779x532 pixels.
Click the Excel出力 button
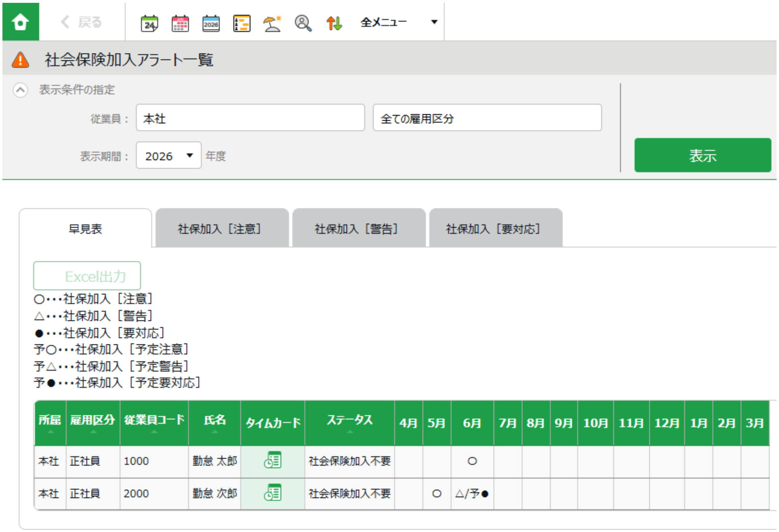pos(87,276)
